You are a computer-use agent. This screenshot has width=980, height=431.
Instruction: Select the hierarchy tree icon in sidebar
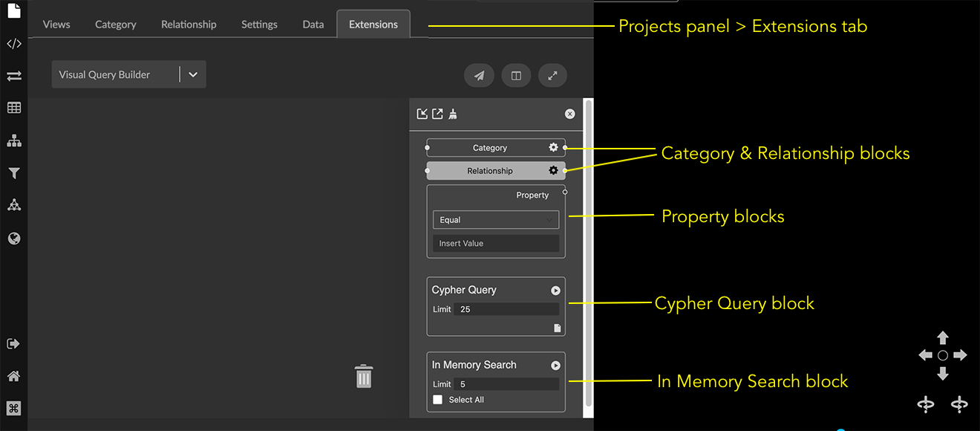(x=13, y=141)
